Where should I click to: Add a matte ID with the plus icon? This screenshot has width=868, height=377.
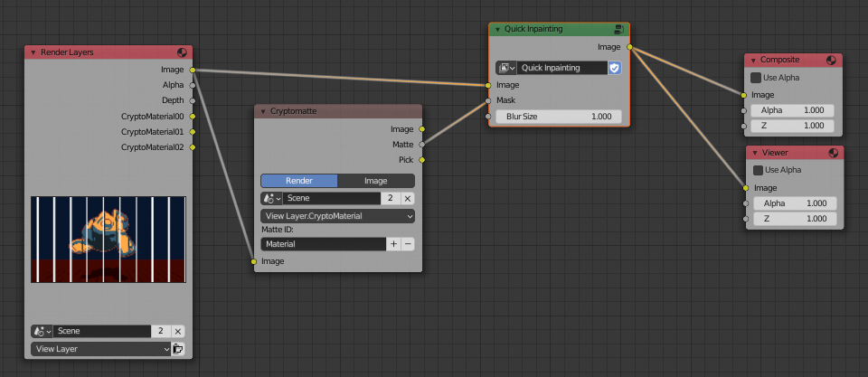pyautogui.click(x=393, y=244)
